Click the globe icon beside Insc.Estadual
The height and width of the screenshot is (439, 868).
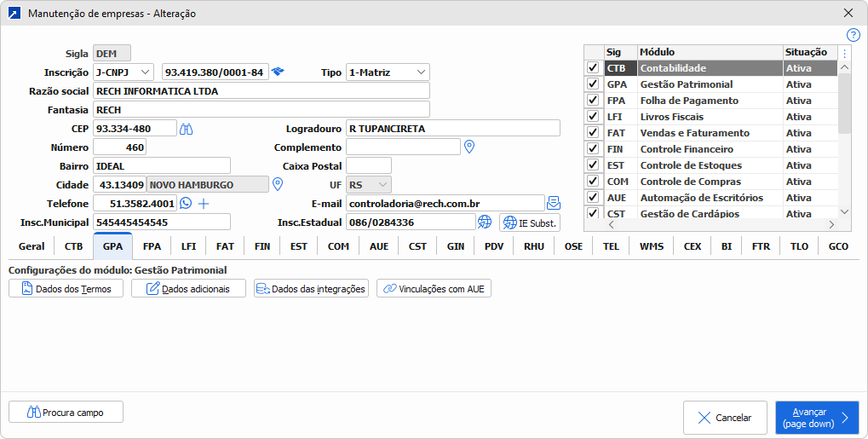(x=485, y=222)
